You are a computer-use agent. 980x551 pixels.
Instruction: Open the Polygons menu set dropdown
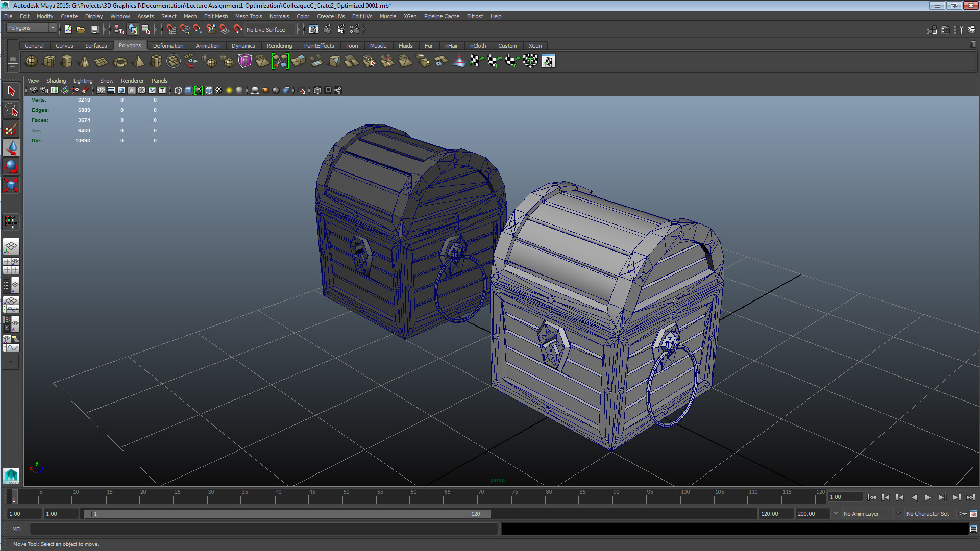(x=31, y=28)
